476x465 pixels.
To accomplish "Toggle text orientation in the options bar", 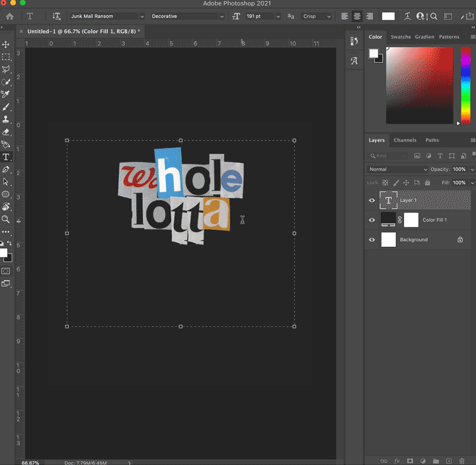I will click(56, 16).
